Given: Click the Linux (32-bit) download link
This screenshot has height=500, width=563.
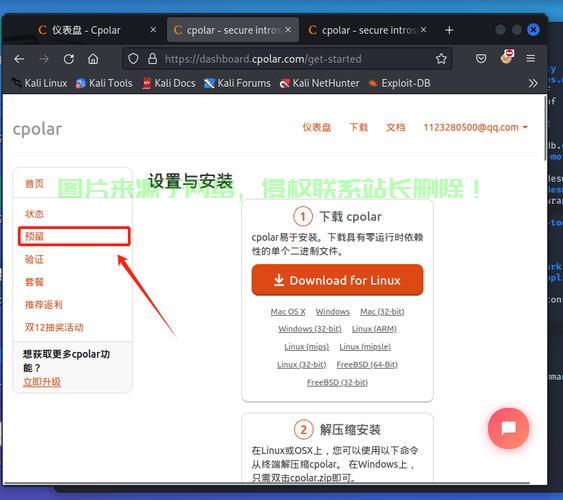Looking at the screenshot, I should (302, 365).
